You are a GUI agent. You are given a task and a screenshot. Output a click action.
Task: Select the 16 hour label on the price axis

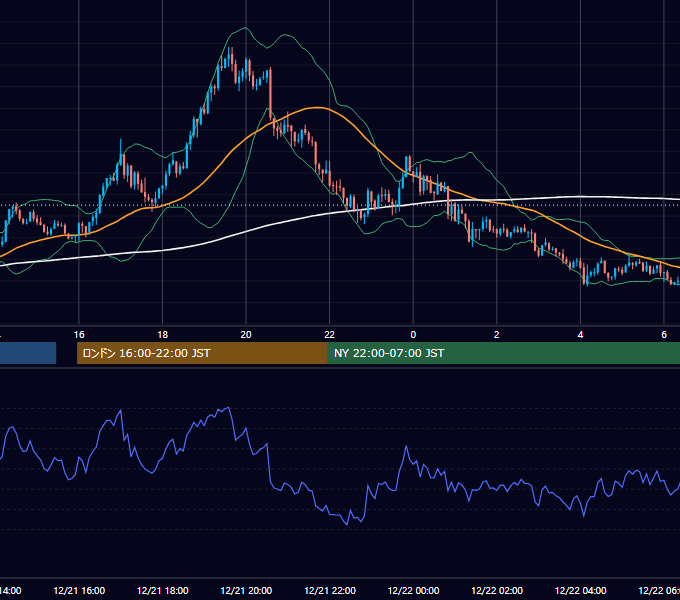coord(79,335)
